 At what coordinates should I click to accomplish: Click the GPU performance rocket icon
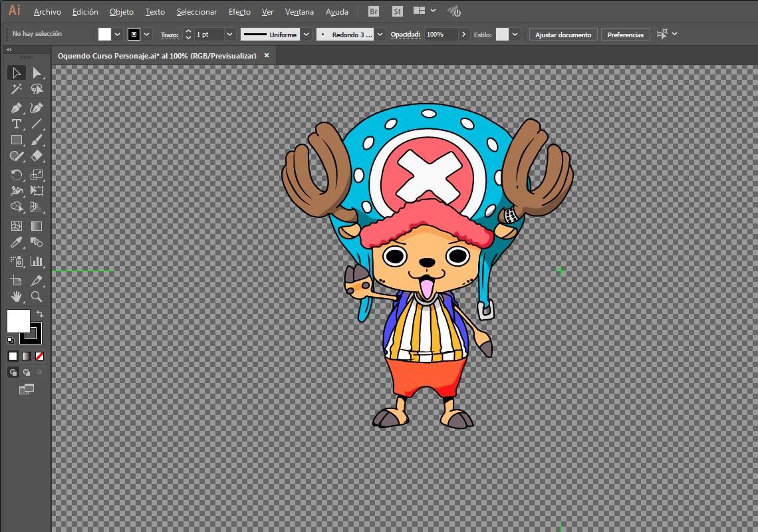(454, 11)
